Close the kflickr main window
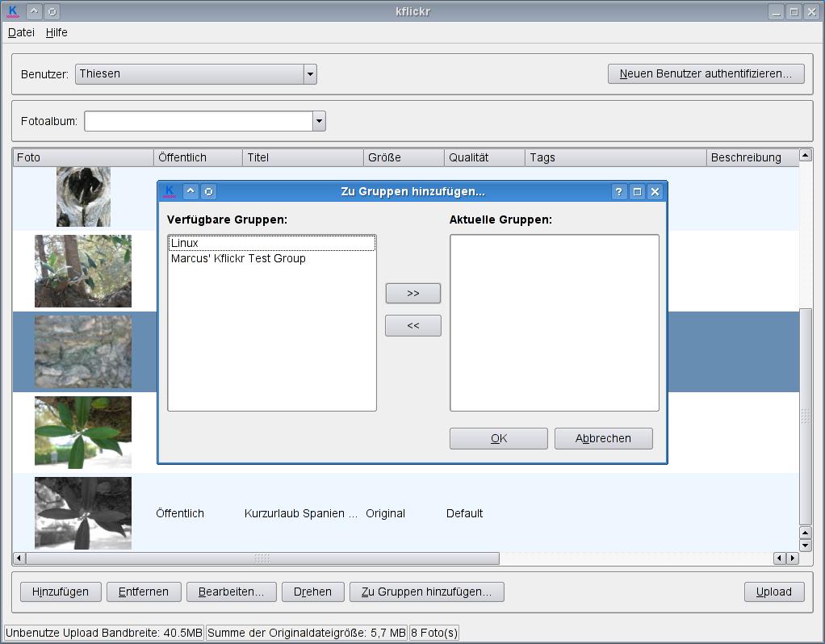The width and height of the screenshot is (825, 644). [x=812, y=11]
